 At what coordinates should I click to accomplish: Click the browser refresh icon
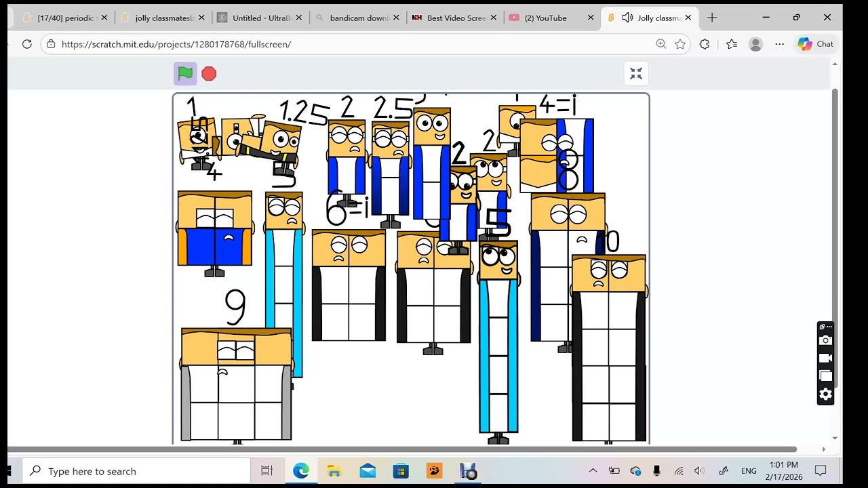[27, 44]
